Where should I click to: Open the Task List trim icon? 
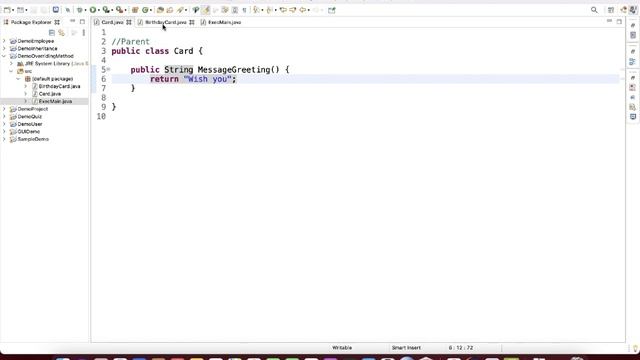click(x=633, y=36)
